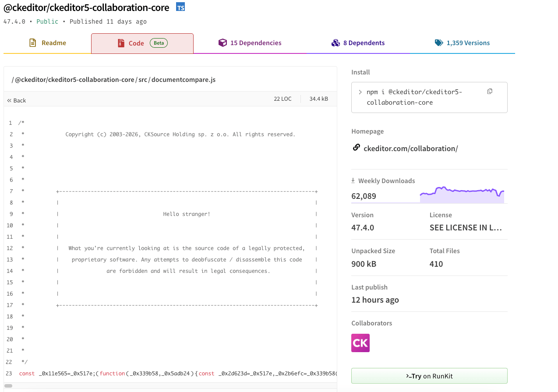Click the tag icon beside 1,359 Versions
This screenshot has width=558, height=392.
(438, 42)
